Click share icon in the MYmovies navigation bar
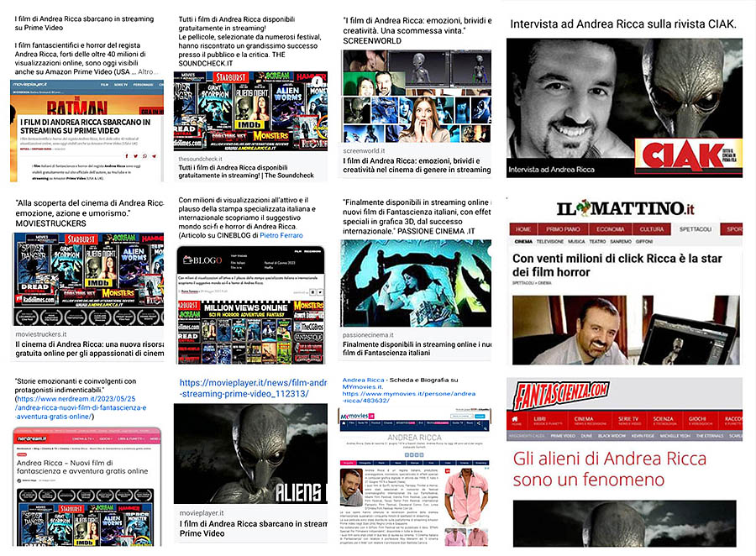The width and height of the screenshot is (756, 556). pos(478,423)
